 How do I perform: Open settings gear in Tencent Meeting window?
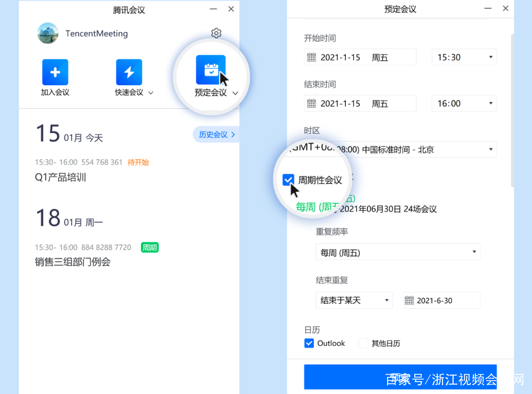point(216,33)
